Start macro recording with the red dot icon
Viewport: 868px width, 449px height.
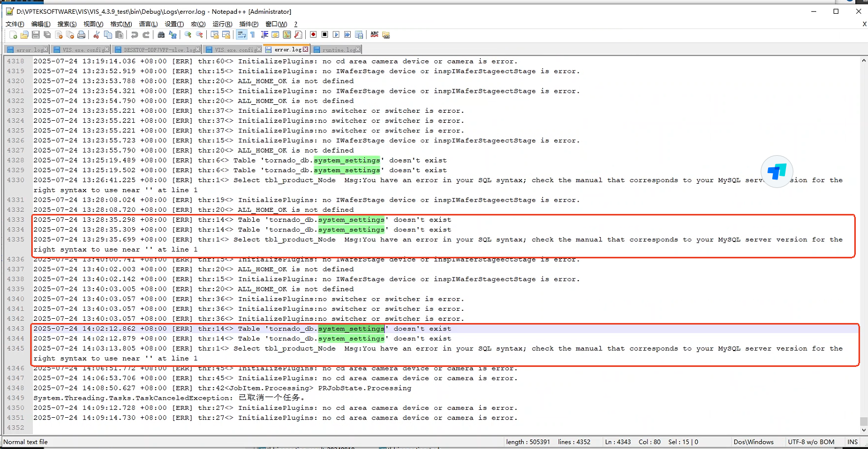[x=313, y=35]
